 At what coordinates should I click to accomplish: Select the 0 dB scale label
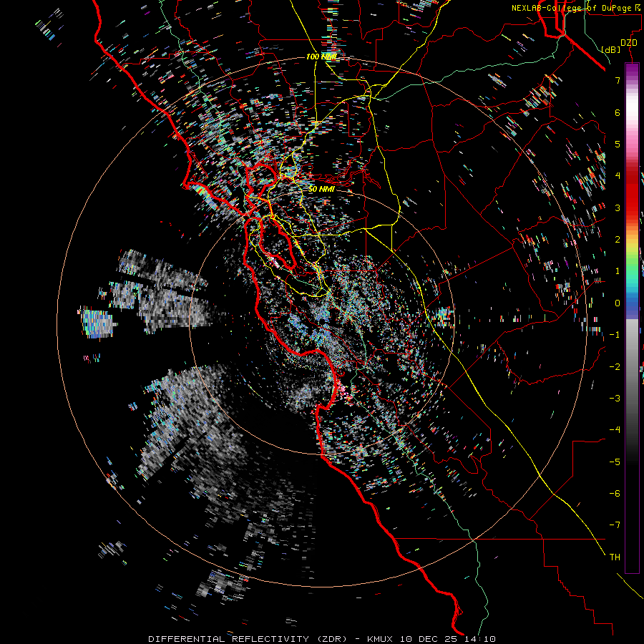[618, 303]
